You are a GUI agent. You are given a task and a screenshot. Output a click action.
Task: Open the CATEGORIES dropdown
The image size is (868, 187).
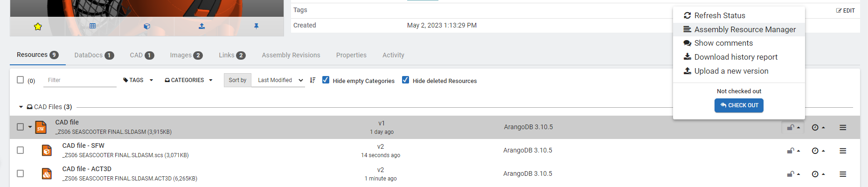[188, 80]
